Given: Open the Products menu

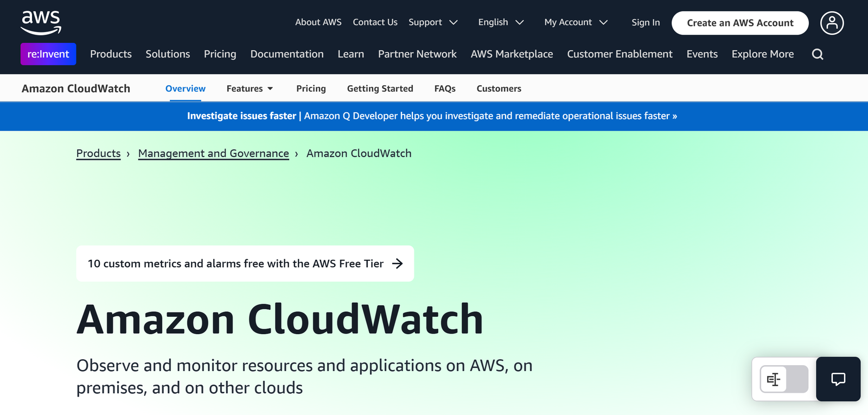Looking at the screenshot, I should coord(111,54).
